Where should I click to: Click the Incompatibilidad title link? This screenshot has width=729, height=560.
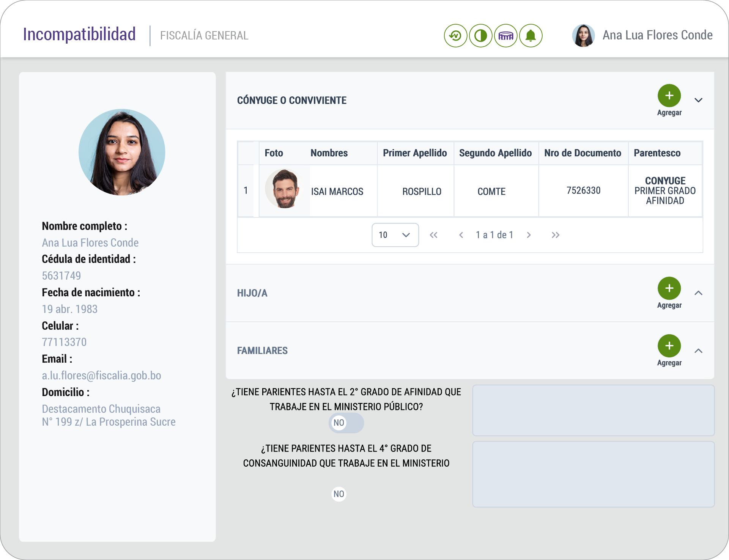[x=79, y=34]
